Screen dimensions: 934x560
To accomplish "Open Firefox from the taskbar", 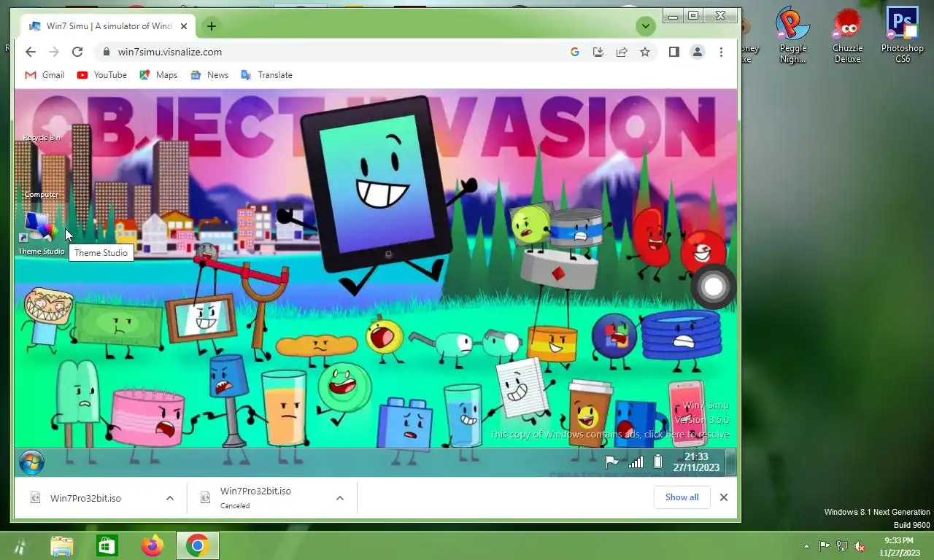I will 153,545.
